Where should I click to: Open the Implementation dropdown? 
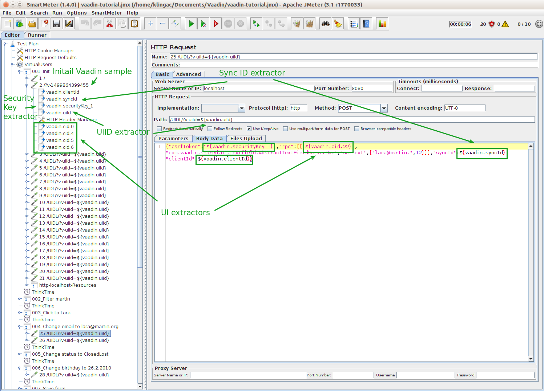pyautogui.click(x=242, y=108)
